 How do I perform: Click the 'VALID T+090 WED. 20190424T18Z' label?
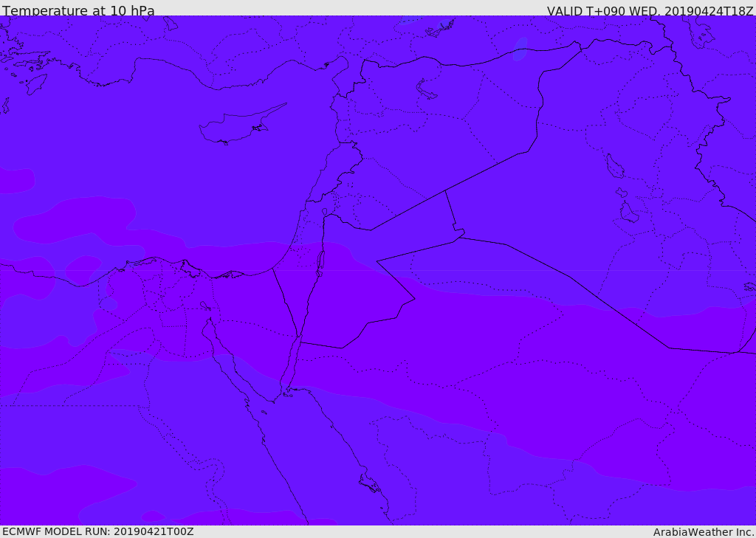click(650, 11)
